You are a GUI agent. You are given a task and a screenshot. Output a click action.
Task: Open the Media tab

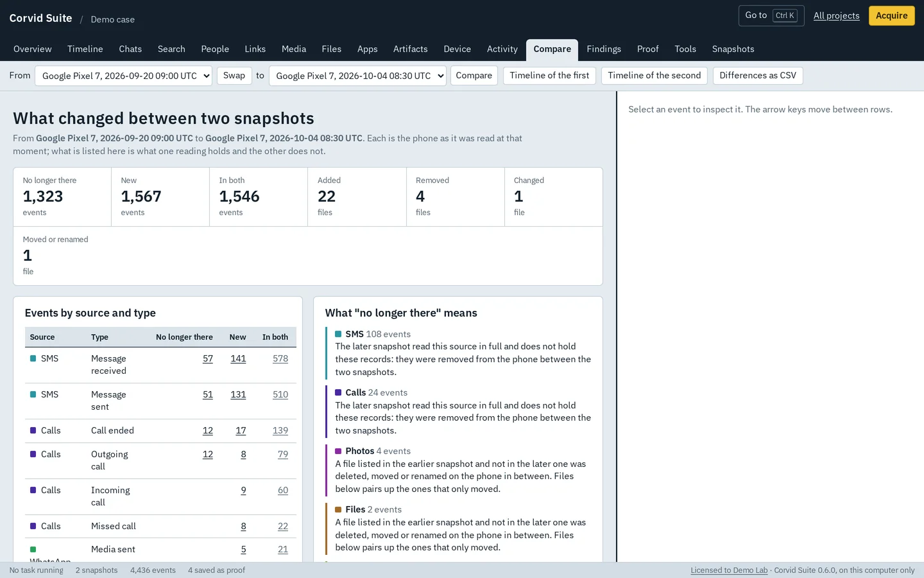click(294, 49)
